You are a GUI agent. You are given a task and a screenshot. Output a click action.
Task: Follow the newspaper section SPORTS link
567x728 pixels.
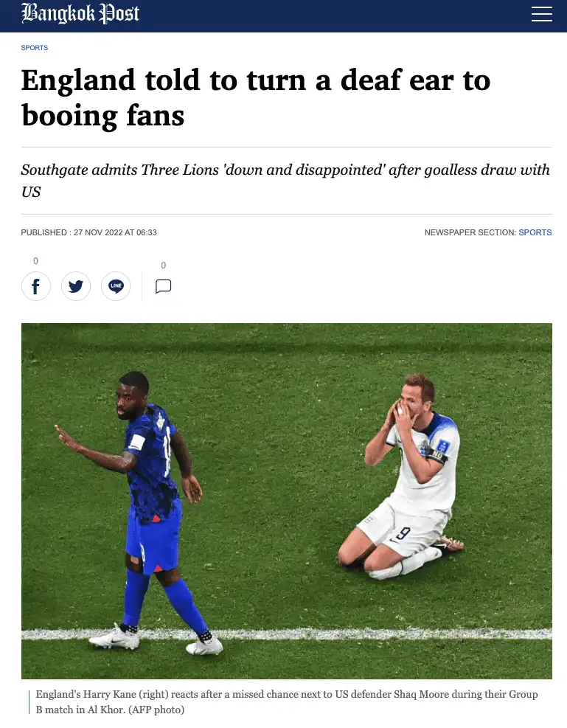535,232
